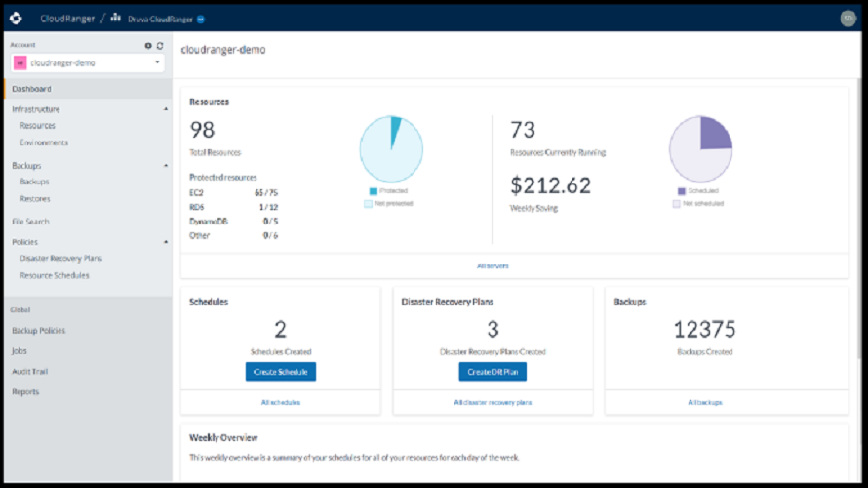Open Resources under Infrastructure
The width and height of the screenshot is (868, 488).
[x=37, y=126]
